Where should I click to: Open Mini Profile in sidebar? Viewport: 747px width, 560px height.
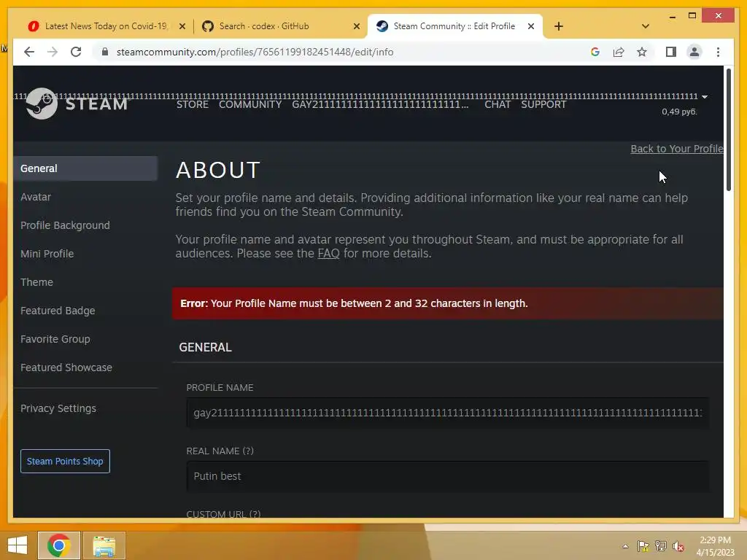(x=47, y=254)
